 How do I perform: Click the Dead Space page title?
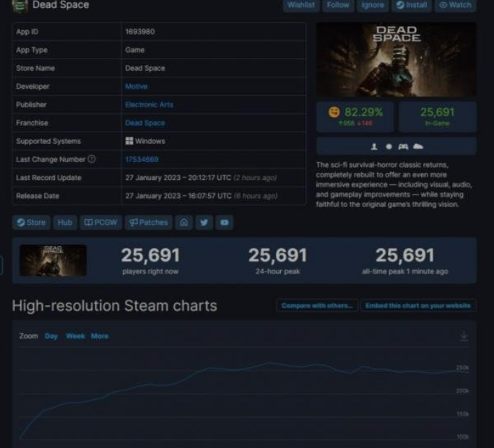[61, 5]
